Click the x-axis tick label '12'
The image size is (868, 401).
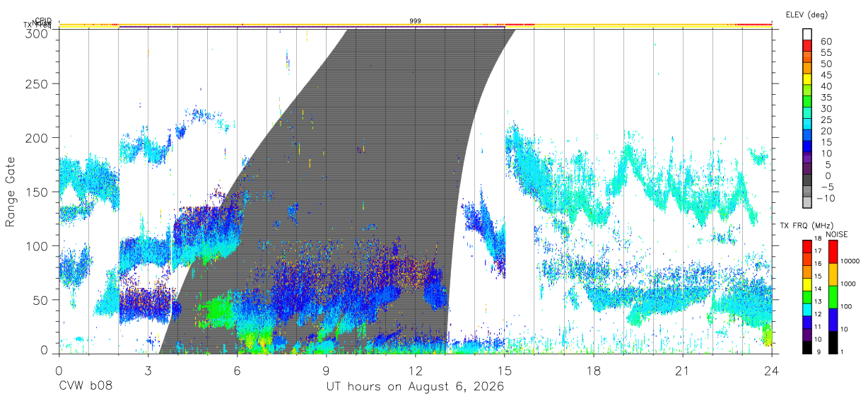tap(415, 371)
